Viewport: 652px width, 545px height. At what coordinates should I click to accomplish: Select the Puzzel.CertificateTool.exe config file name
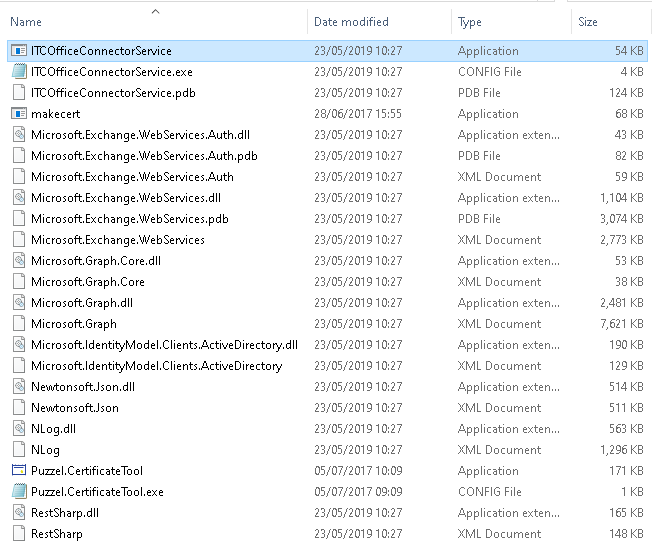tap(97, 492)
